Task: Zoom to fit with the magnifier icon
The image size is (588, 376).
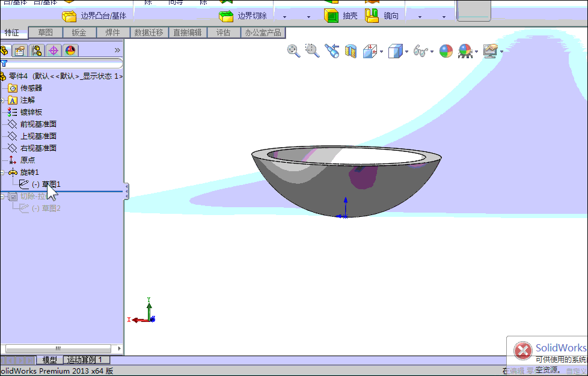Action: click(x=293, y=50)
